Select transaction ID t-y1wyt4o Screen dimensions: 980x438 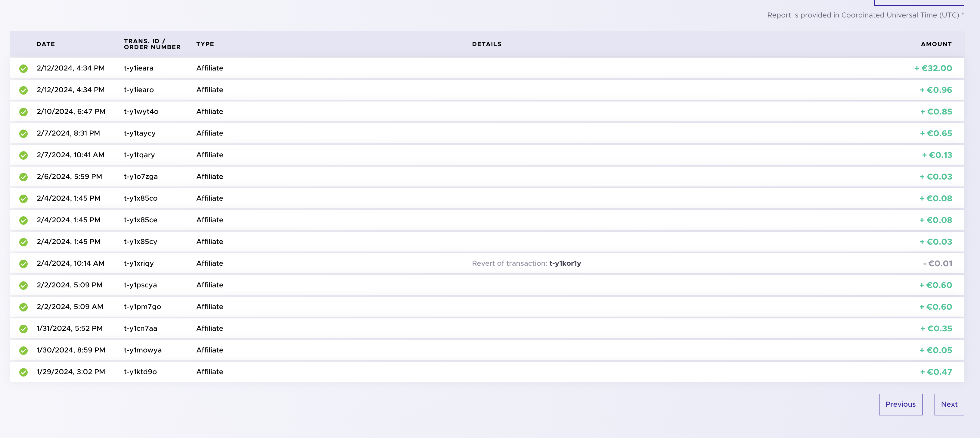point(141,111)
